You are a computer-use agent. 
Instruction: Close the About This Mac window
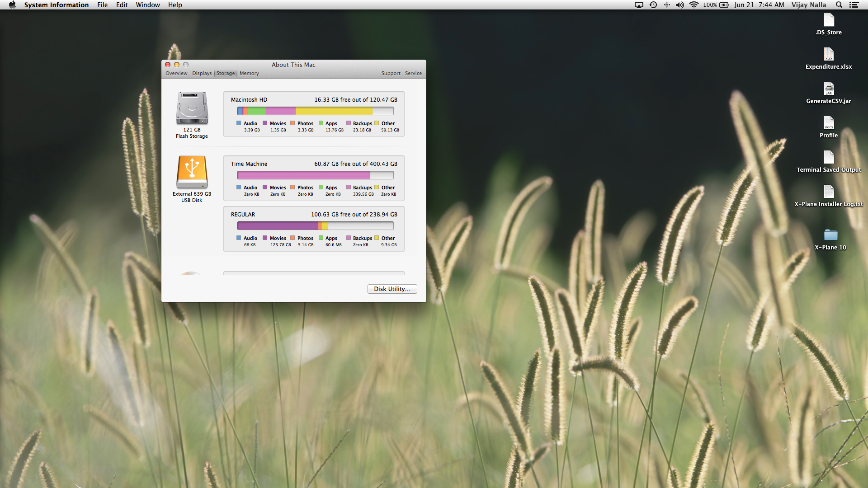168,65
